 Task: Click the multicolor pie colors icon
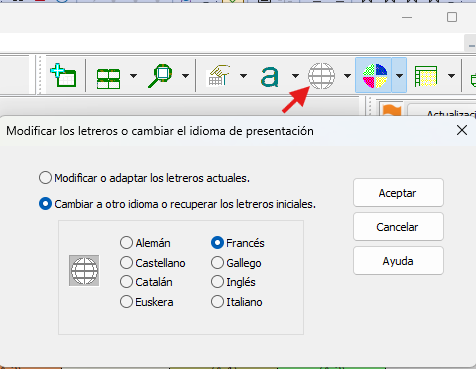point(374,76)
